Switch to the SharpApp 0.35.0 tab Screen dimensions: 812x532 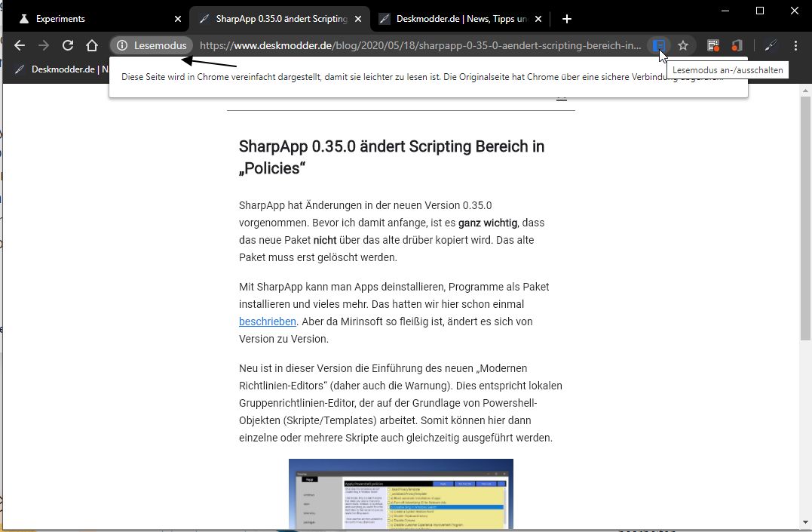(281, 19)
